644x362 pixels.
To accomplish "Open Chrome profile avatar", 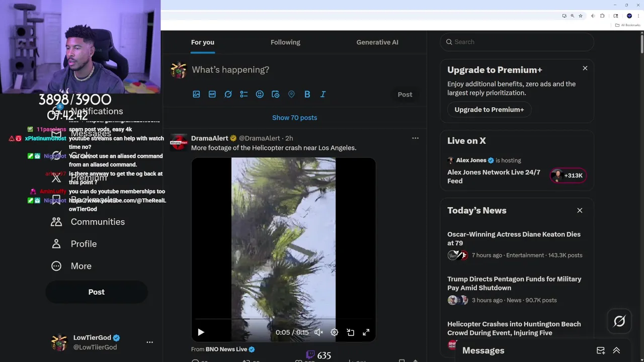I will pos(629,16).
